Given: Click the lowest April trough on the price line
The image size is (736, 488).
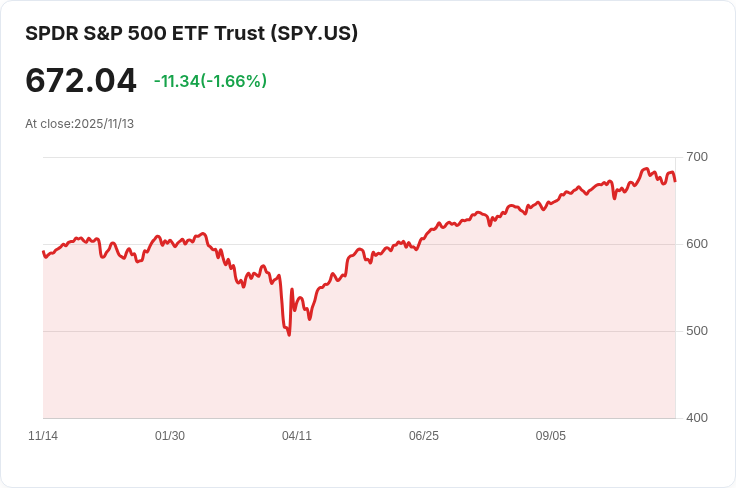Looking at the screenshot, I should pos(289,335).
